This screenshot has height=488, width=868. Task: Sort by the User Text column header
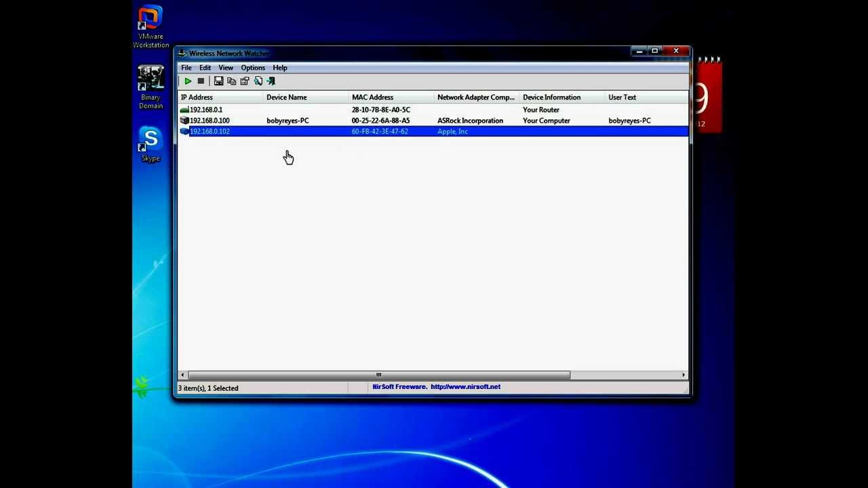(647, 98)
